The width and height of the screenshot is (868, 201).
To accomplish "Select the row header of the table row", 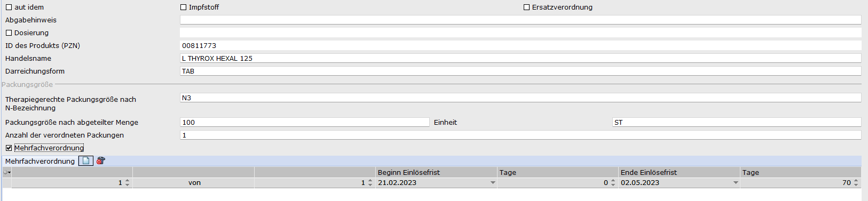I will [7, 183].
